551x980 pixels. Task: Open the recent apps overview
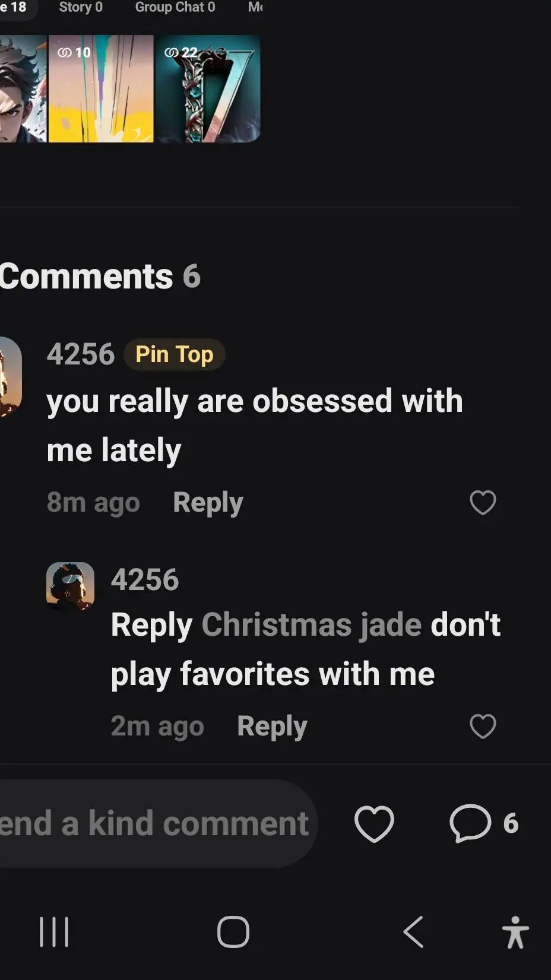click(x=54, y=931)
